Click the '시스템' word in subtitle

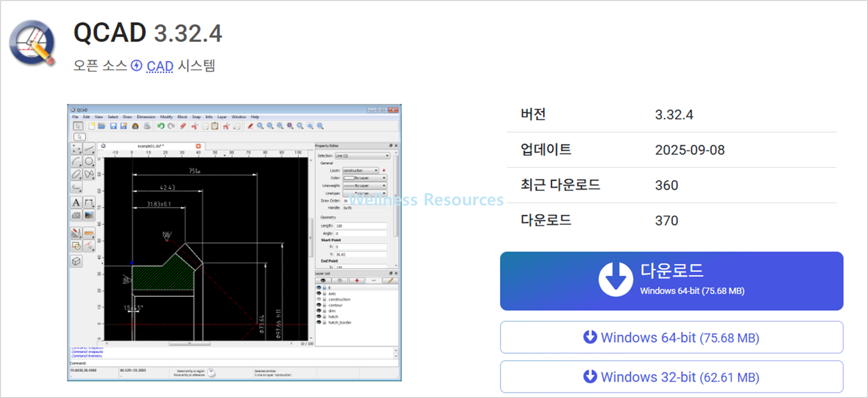[196, 66]
